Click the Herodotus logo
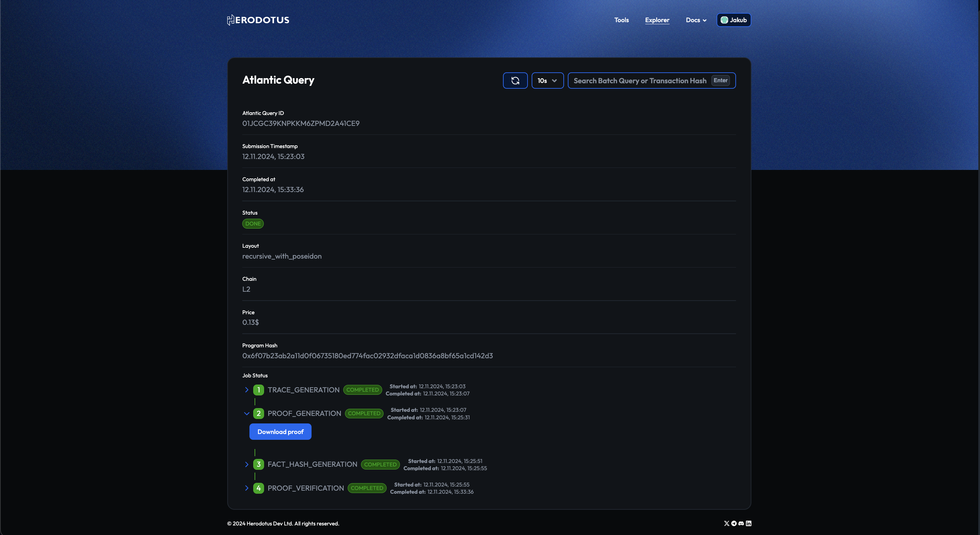This screenshot has width=980, height=535. tap(258, 20)
